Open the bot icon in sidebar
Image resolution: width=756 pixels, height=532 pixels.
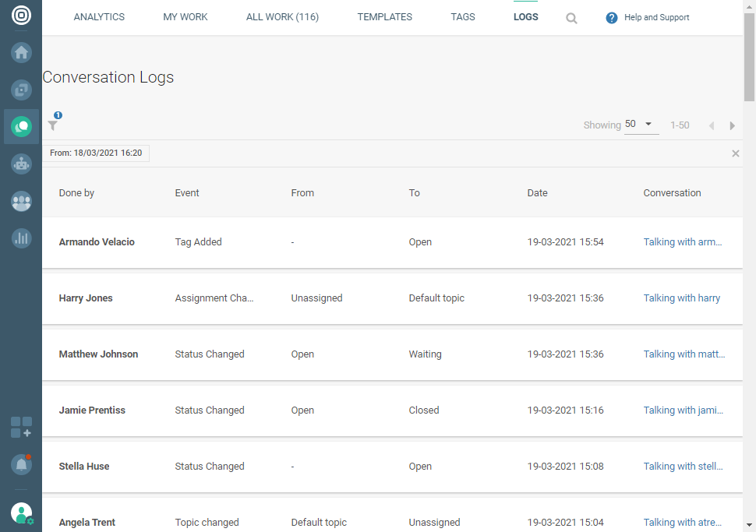pyautogui.click(x=21, y=164)
